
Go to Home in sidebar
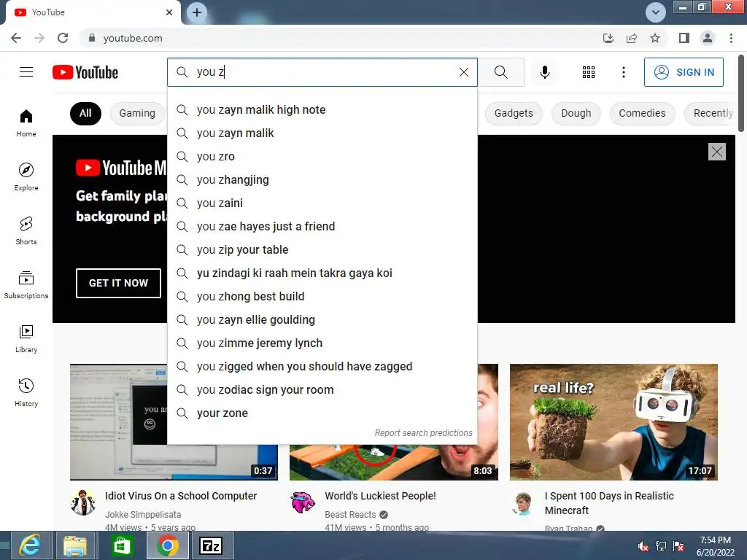(x=26, y=123)
